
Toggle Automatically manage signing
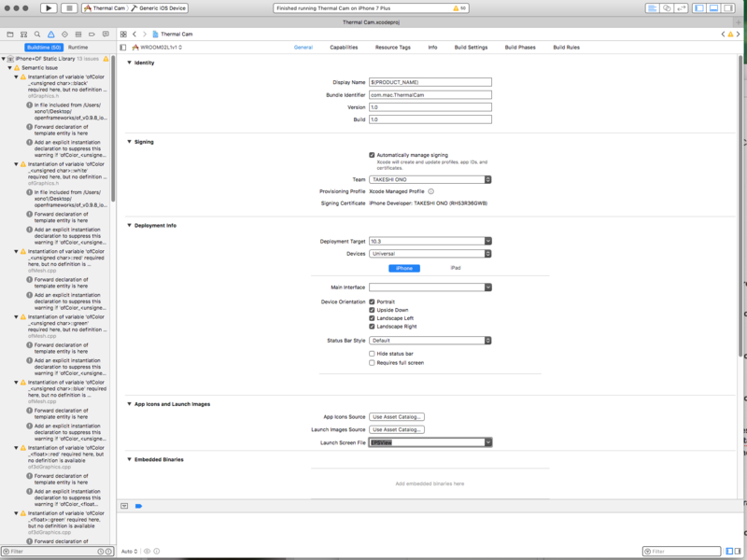click(x=372, y=155)
